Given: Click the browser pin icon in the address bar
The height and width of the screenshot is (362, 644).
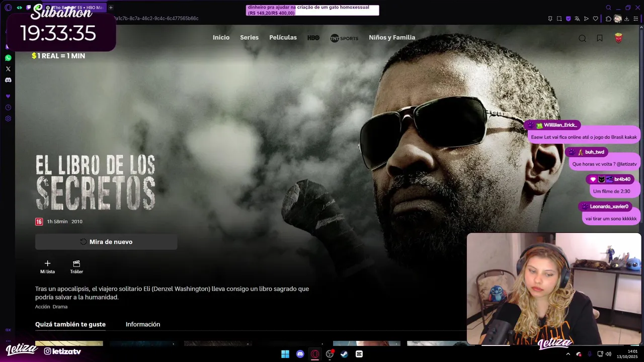Looking at the screenshot, I should click(550, 19).
